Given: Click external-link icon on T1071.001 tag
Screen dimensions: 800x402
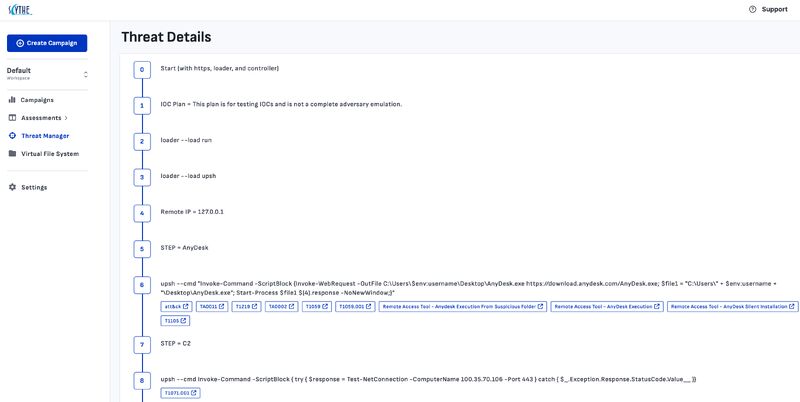Looking at the screenshot, I should point(193,393).
